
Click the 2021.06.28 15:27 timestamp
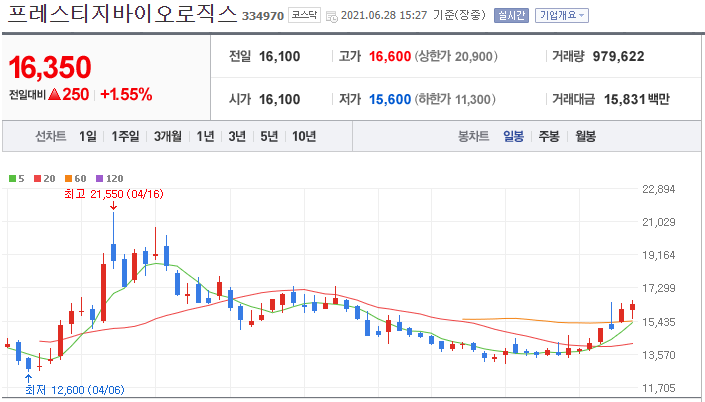click(x=384, y=15)
